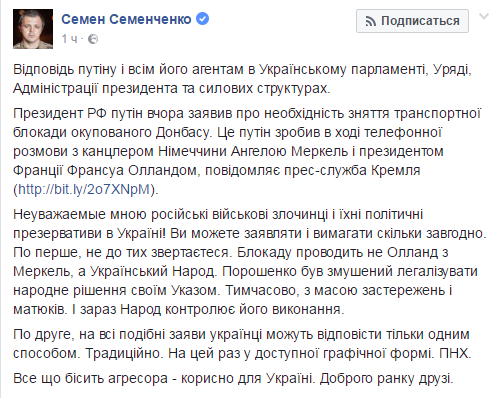
Task: Click the line mentioning 'Ангелою Меркель'
Action: click(x=228, y=151)
